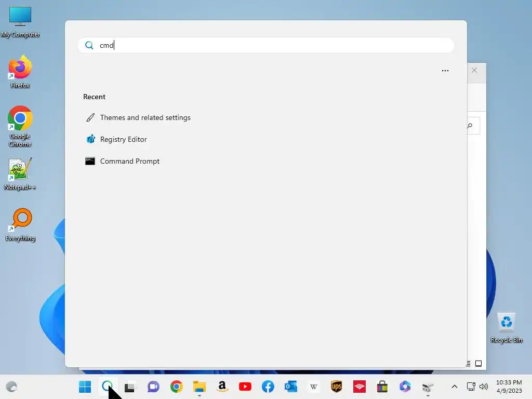Open Amazon shortcut in taskbar

pyautogui.click(x=222, y=387)
